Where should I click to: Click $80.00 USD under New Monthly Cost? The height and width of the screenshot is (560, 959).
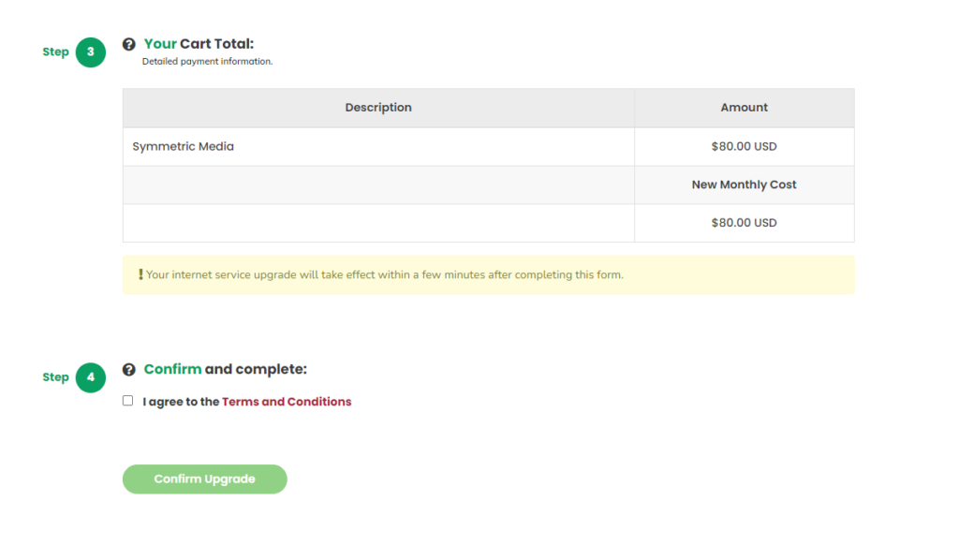(745, 223)
